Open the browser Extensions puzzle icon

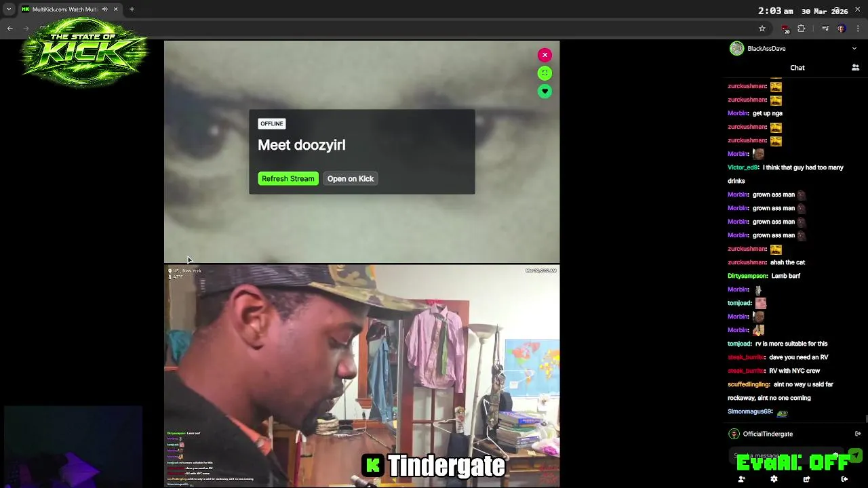(802, 28)
